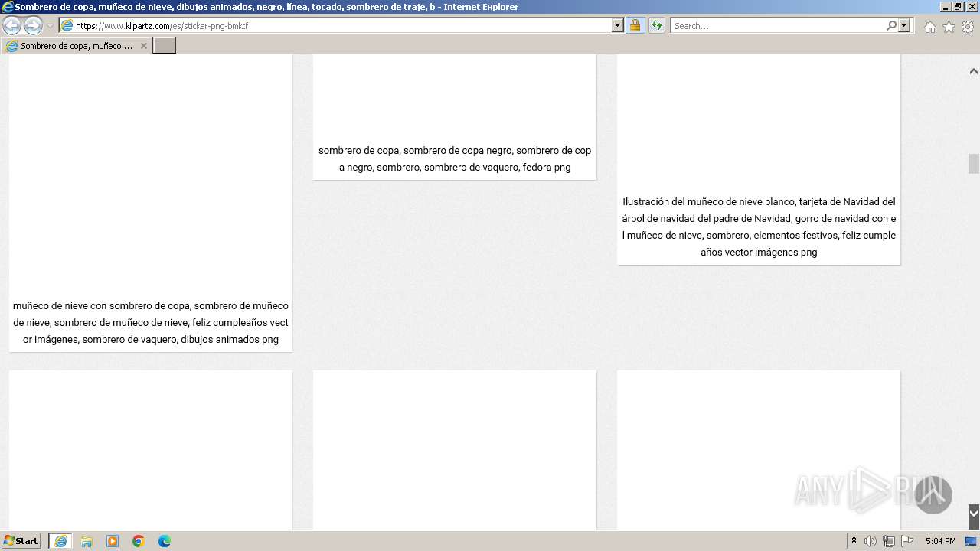Go back with the browser Back arrow
This screenshot has height=551, width=980.
coord(12,25)
